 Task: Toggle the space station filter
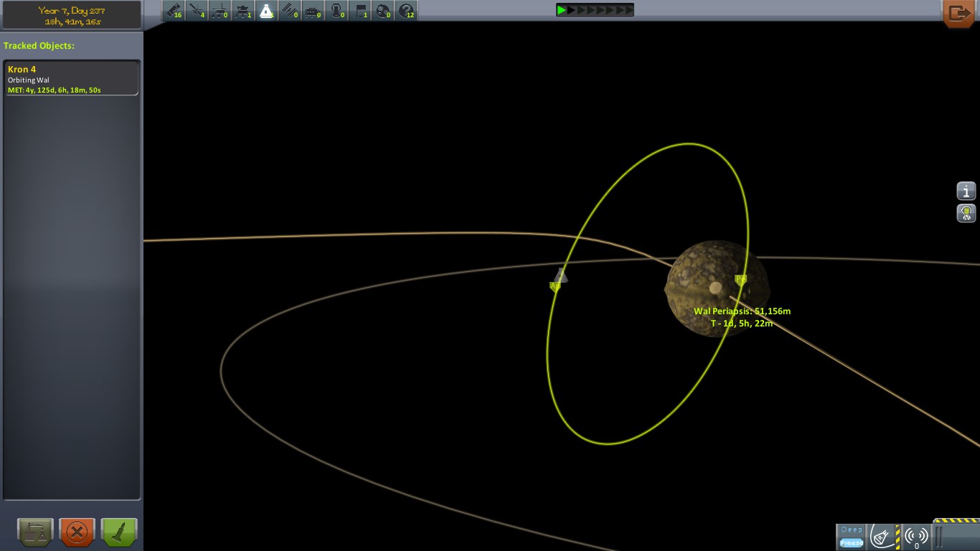coord(290,11)
